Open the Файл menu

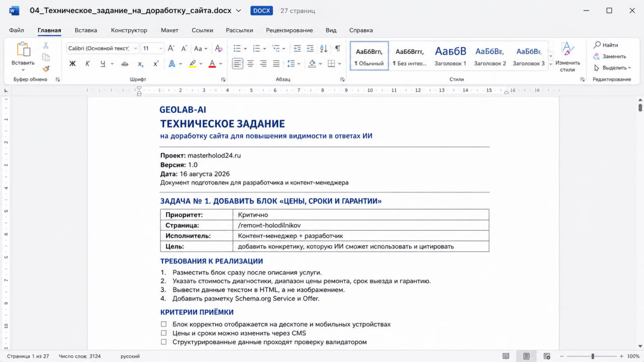click(17, 30)
